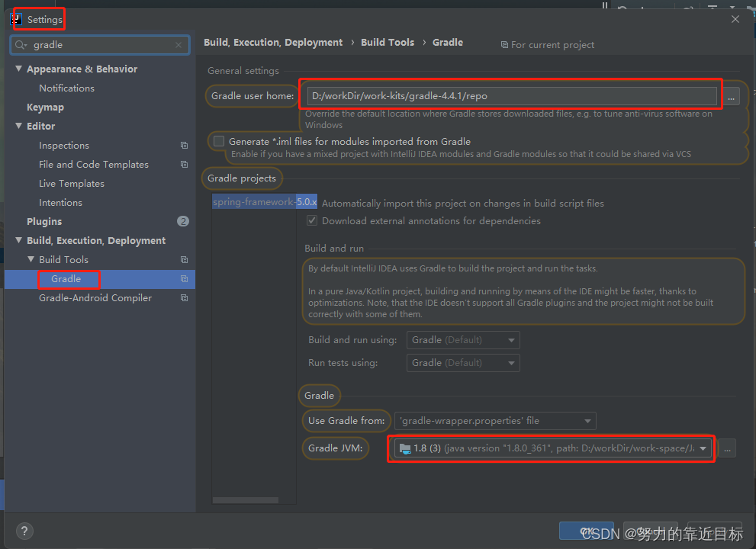756x549 pixels.
Task: Select Gradle in the settings tree
Action: pos(66,278)
